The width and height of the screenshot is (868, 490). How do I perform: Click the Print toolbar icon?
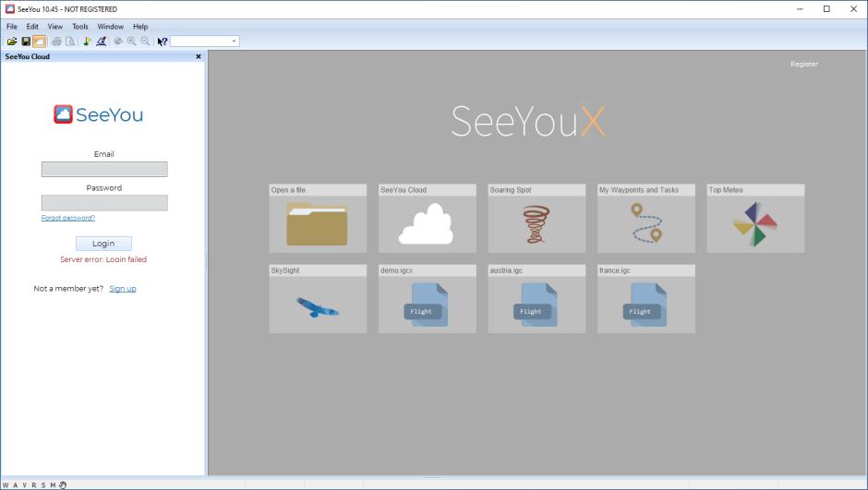point(56,42)
